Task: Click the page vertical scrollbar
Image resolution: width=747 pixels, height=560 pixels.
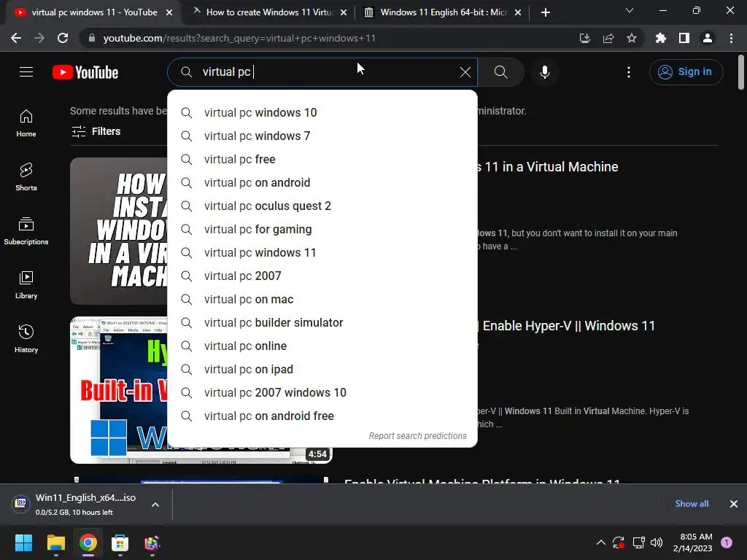Action: pos(741,72)
